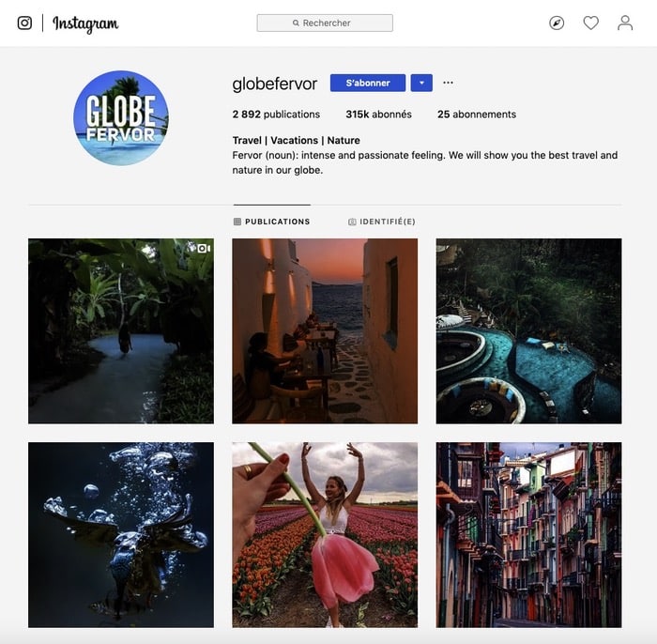Open the teal jungle pool post

tap(528, 331)
